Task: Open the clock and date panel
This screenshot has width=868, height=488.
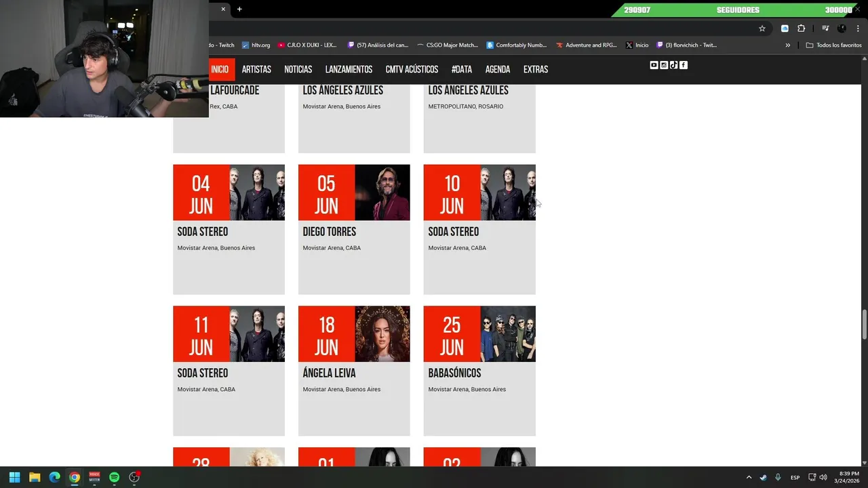Action: coord(847,477)
